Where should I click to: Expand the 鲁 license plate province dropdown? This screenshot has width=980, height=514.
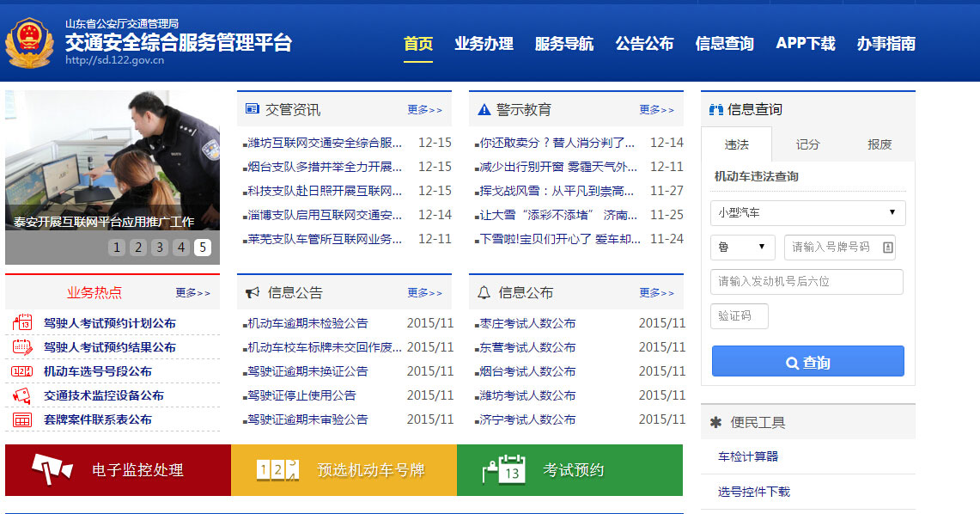point(742,247)
